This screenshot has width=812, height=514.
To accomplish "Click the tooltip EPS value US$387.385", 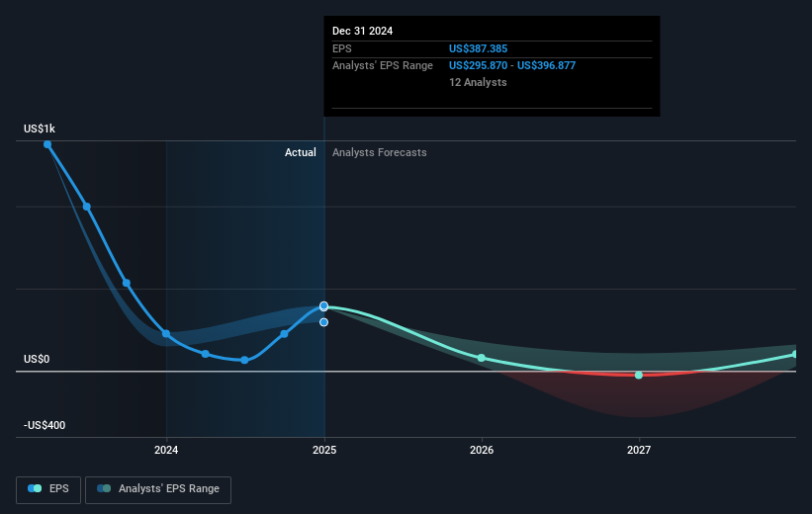I will (478, 48).
